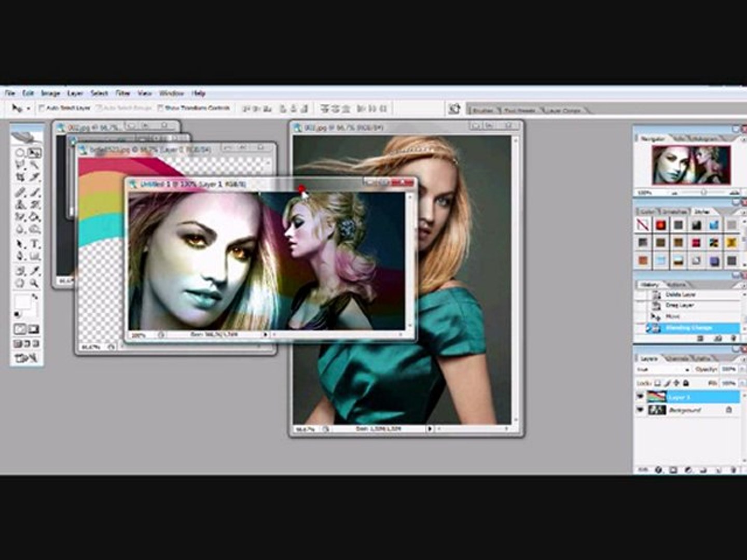
Task: Select the Eyedropper tool
Action: pyautogui.click(x=34, y=271)
